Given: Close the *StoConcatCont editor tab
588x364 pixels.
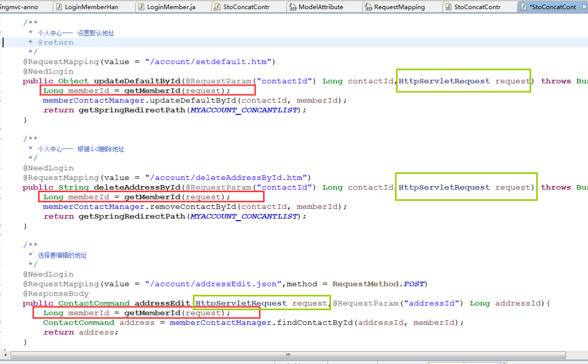Looking at the screenshot, I should click(584, 7).
